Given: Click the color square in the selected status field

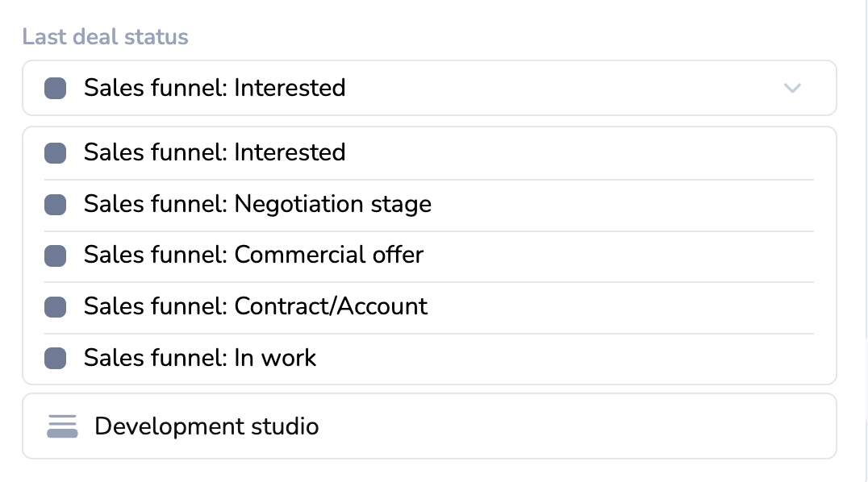Looking at the screenshot, I should (55, 88).
